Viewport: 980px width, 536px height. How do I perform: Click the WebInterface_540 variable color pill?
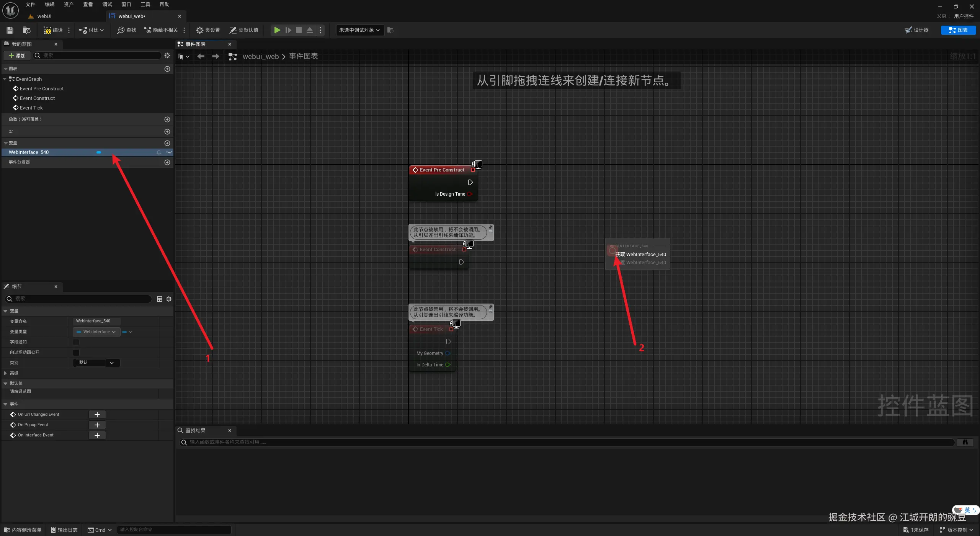99,152
